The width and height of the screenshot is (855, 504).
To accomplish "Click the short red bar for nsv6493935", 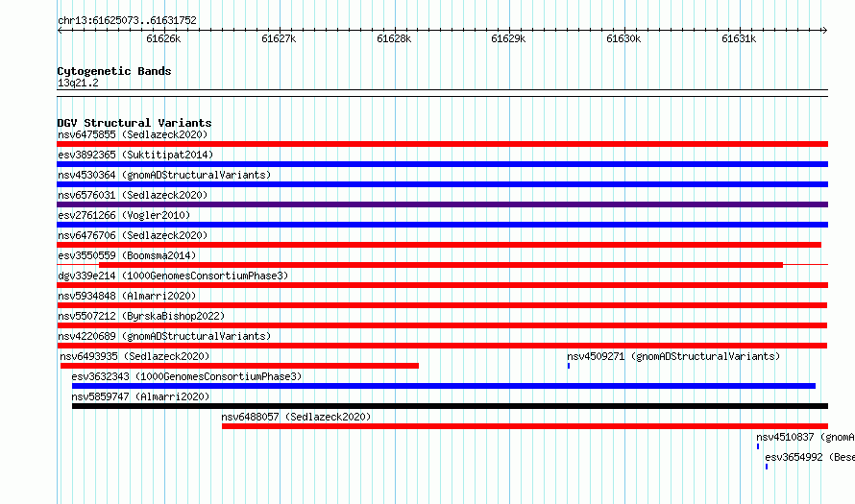I will (x=239, y=366).
